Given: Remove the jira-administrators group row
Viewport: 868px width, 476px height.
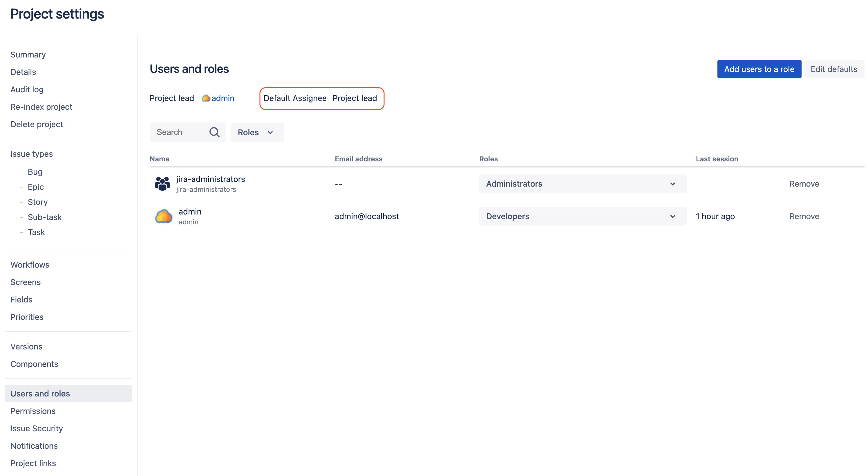Looking at the screenshot, I should click(804, 184).
